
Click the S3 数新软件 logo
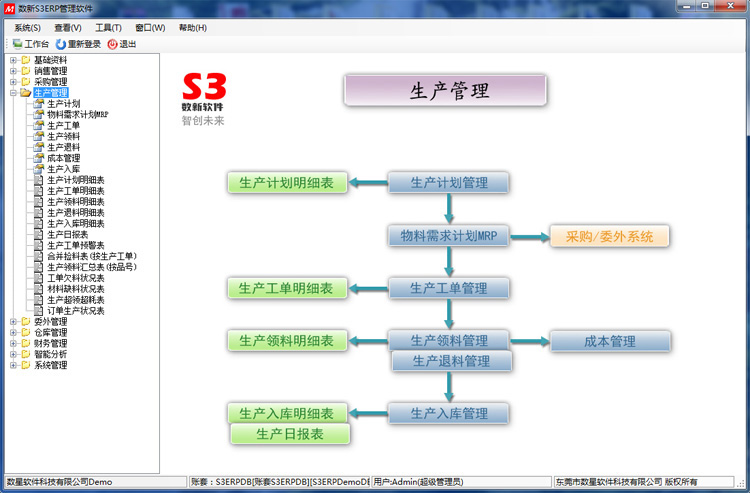pyautogui.click(x=204, y=99)
